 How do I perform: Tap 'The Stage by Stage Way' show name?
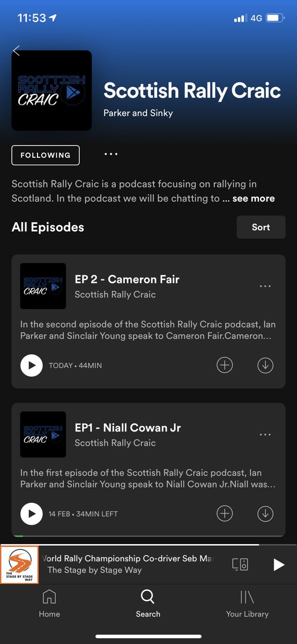(94, 570)
